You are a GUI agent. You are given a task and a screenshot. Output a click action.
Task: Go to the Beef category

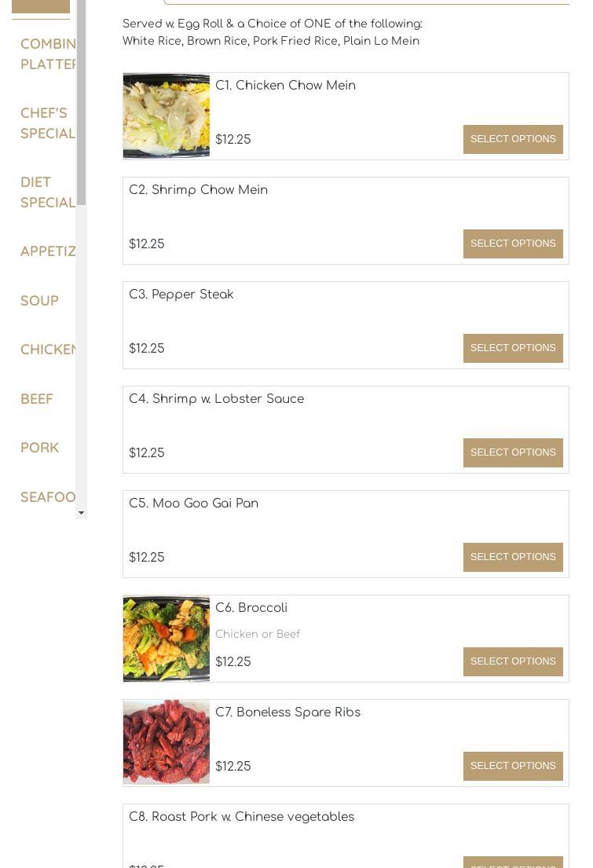click(x=37, y=399)
